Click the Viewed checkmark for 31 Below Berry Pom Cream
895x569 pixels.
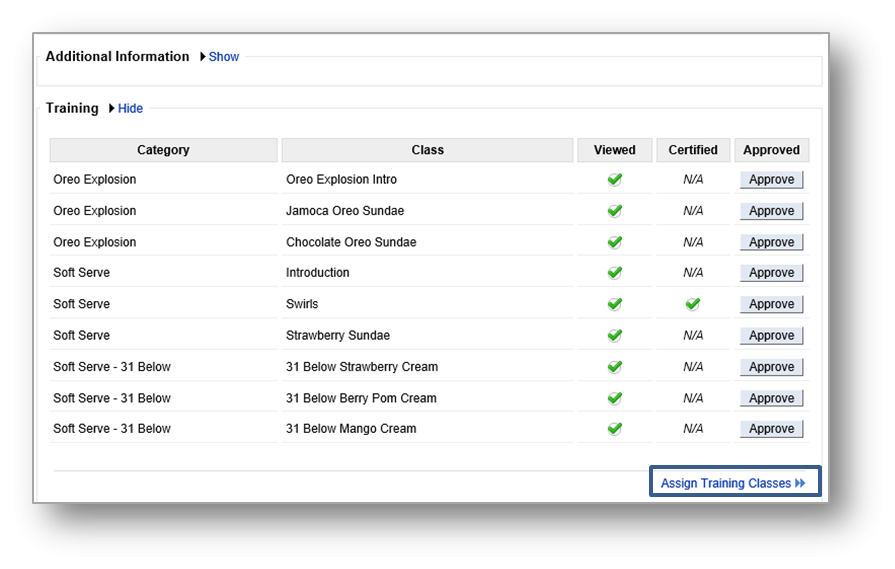point(615,398)
